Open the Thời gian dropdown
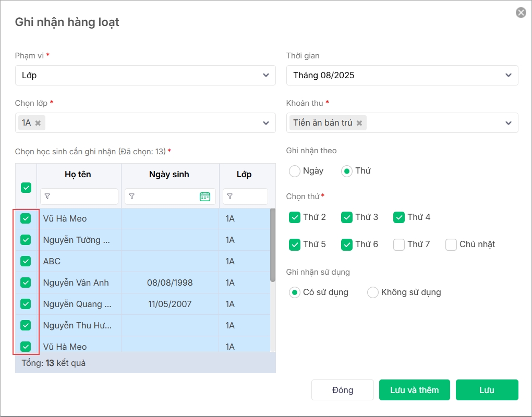 click(x=509, y=75)
